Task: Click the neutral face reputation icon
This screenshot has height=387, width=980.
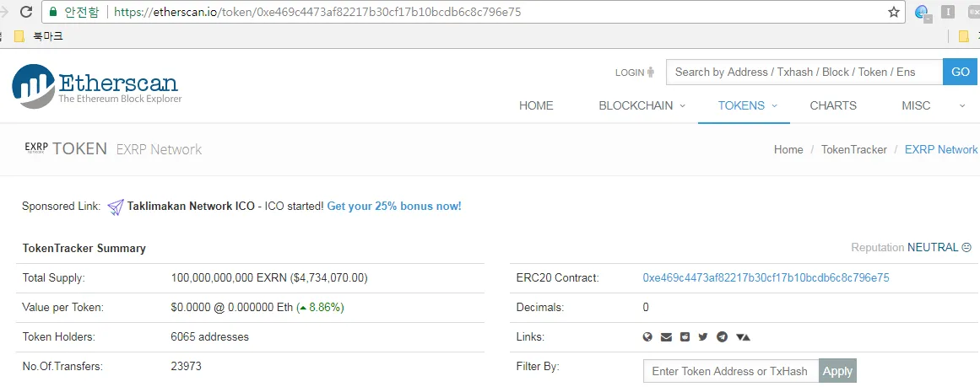Action: coord(966,248)
